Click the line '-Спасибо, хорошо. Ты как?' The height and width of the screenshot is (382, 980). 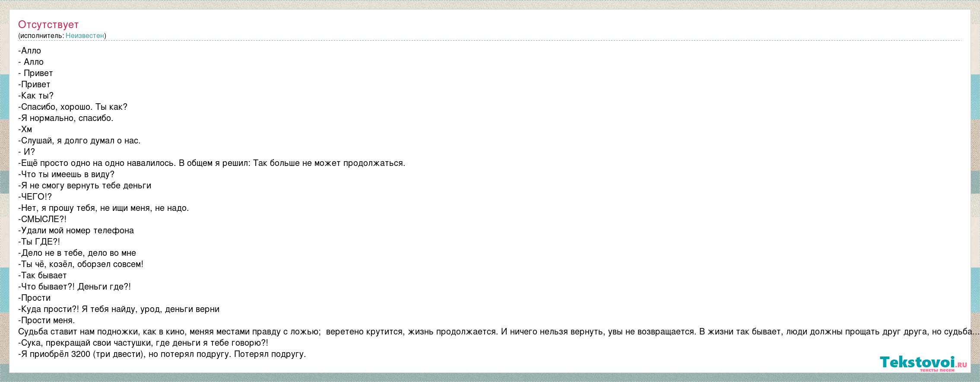click(73, 107)
